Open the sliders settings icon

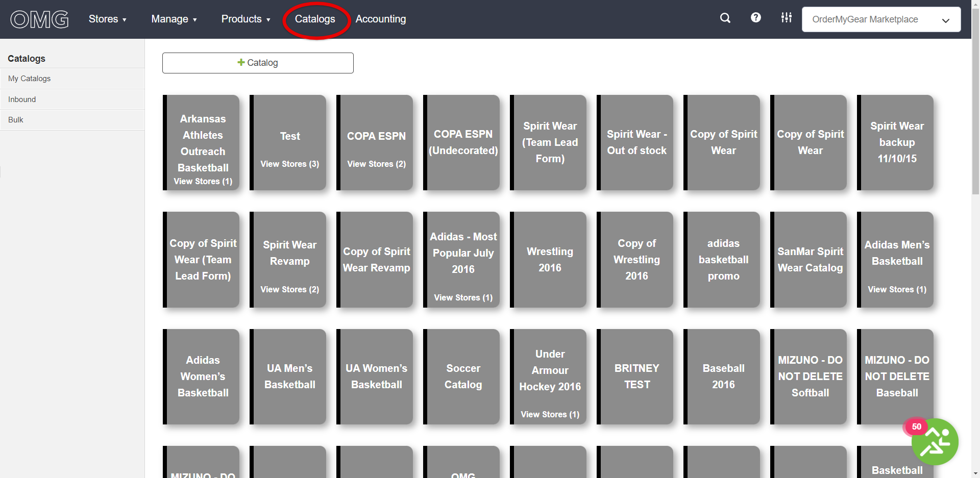point(786,18)
